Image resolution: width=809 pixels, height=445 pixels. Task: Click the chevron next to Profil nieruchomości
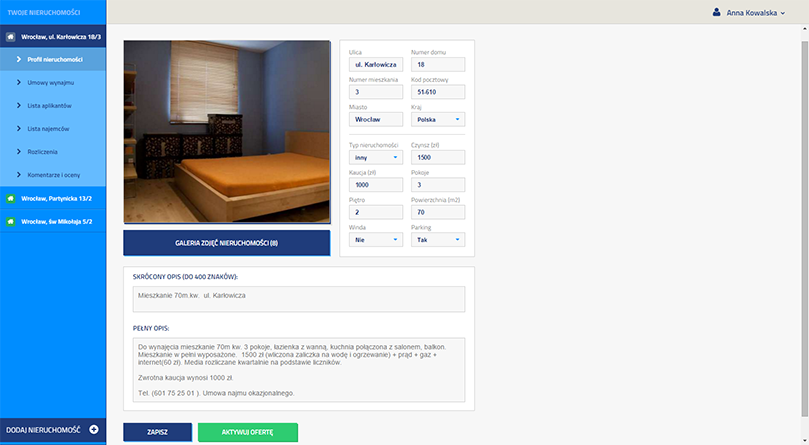point(19,59)
